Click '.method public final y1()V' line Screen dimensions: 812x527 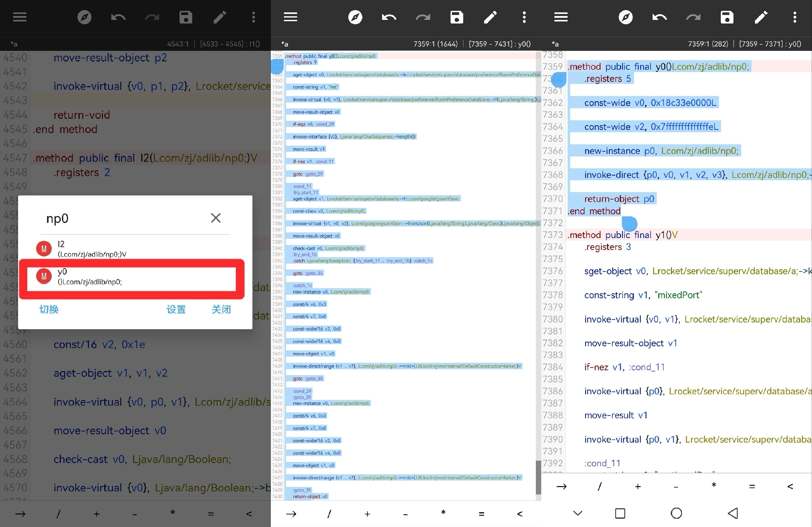pos(622,235)
